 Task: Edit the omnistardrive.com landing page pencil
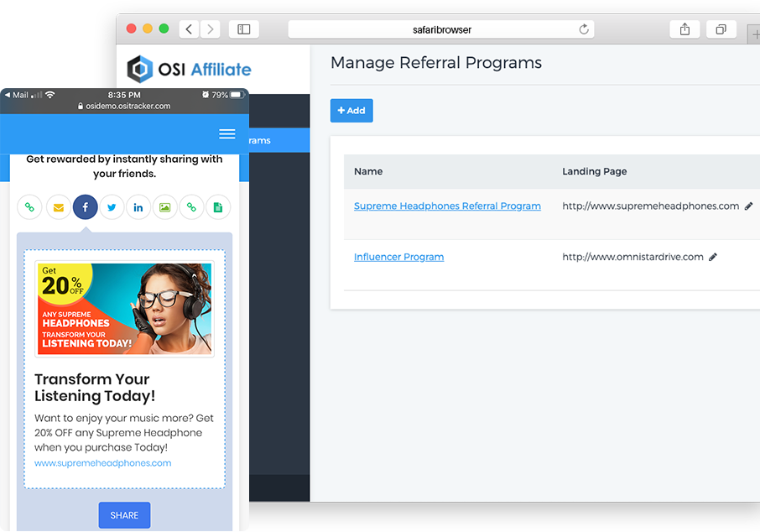pyautogui.click(x=713, y=258)
